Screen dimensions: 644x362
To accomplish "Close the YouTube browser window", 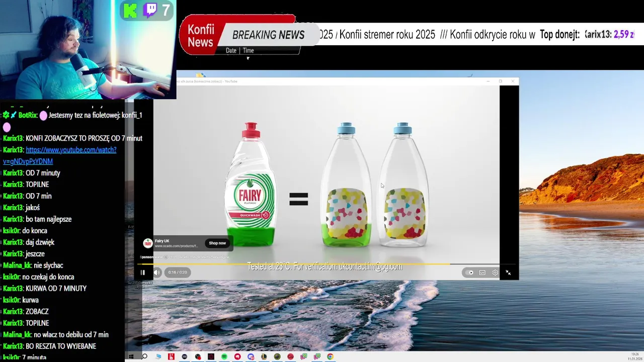I will click(x=513, y=81).
